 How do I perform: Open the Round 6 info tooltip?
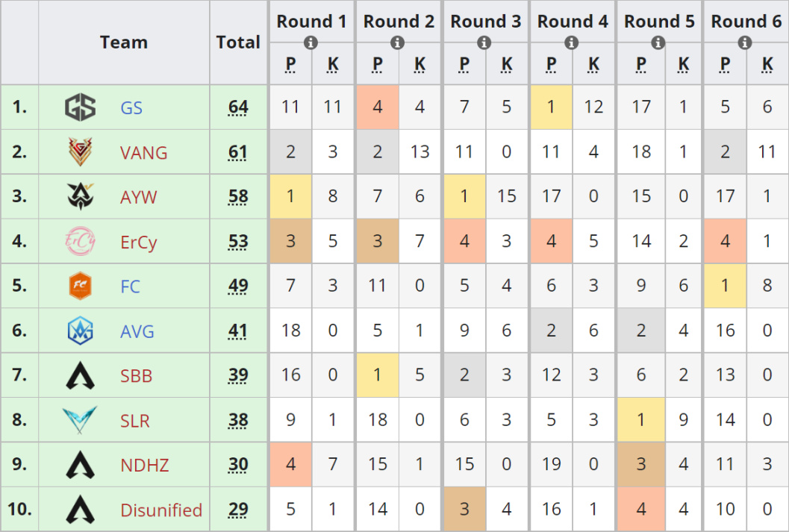(746, 43)
